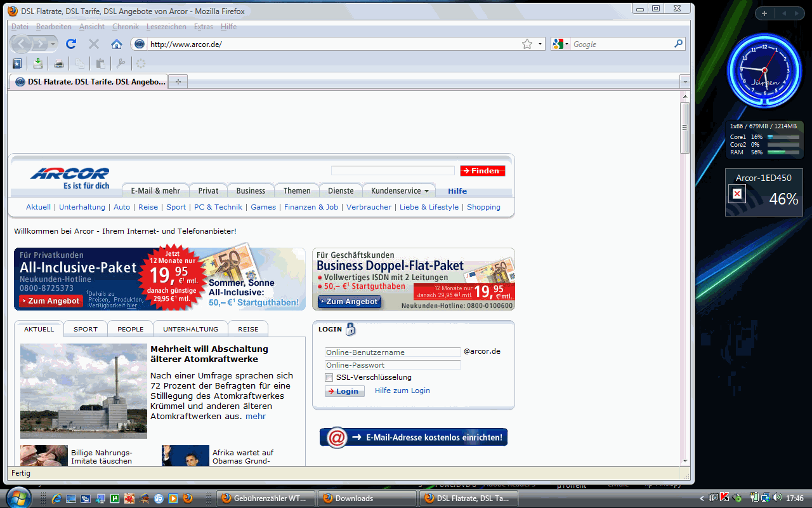Screen dimensions: 812x508
Task: Open the Atomkraftwerk article photo
Action: tap(84, 391)
